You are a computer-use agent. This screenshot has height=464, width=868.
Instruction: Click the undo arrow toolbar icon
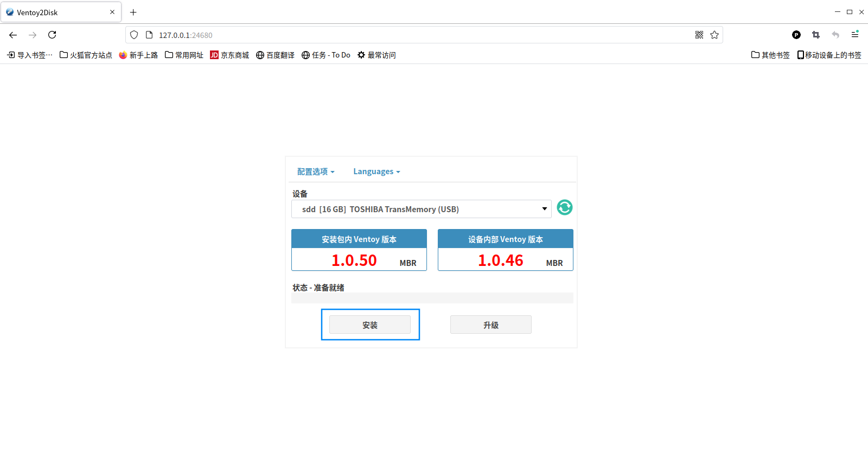point(835,35)
